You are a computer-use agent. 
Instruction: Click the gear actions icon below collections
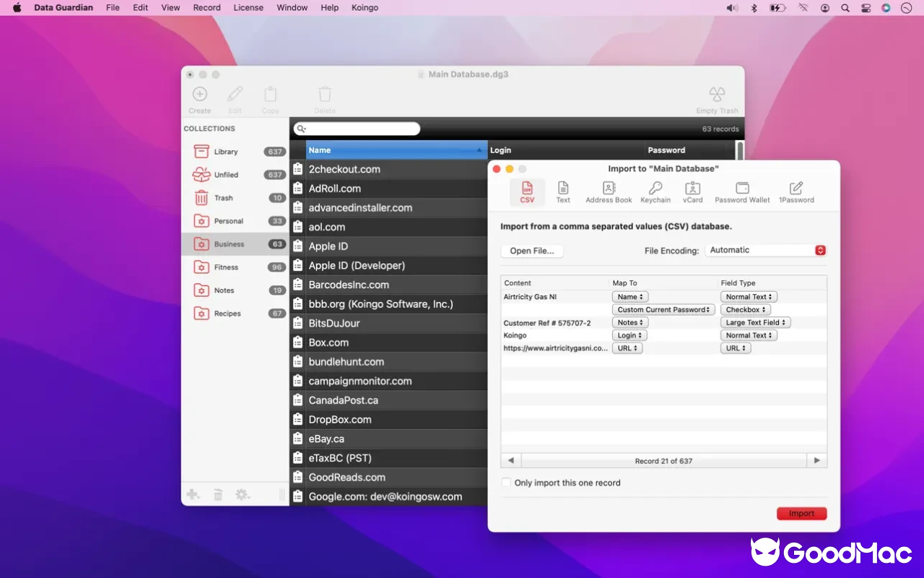point(243,494)
